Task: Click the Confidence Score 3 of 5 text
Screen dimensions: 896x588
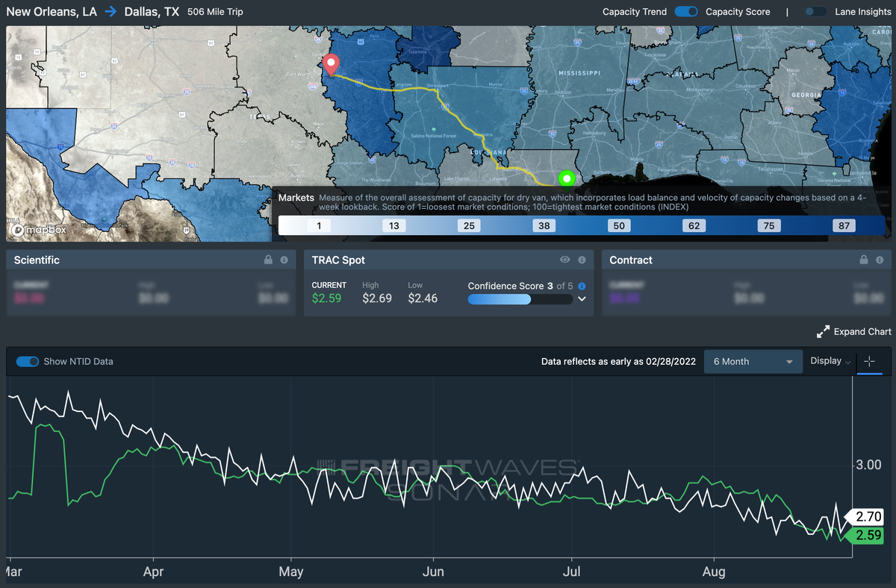Action: point(522,286)
